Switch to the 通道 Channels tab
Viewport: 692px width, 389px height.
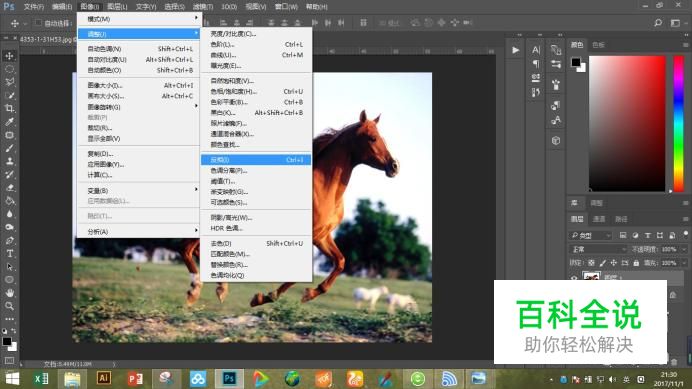click(x=599, y=219)
